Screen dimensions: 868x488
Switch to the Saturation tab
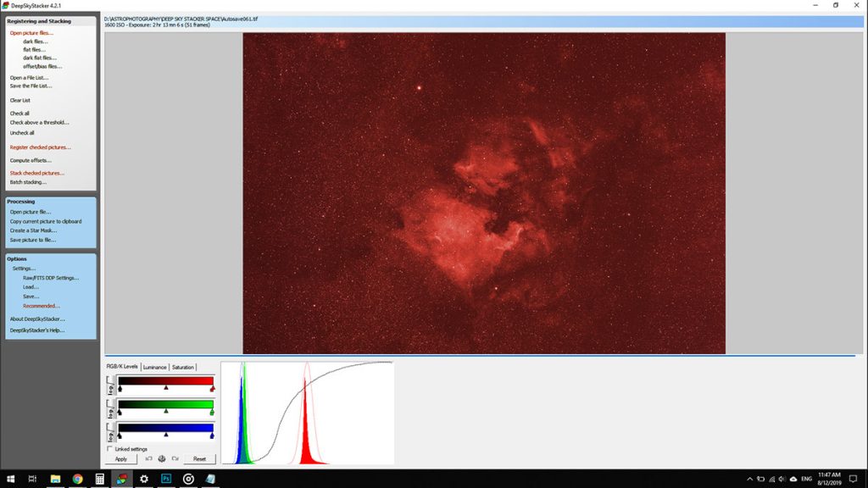click(182, 367)
